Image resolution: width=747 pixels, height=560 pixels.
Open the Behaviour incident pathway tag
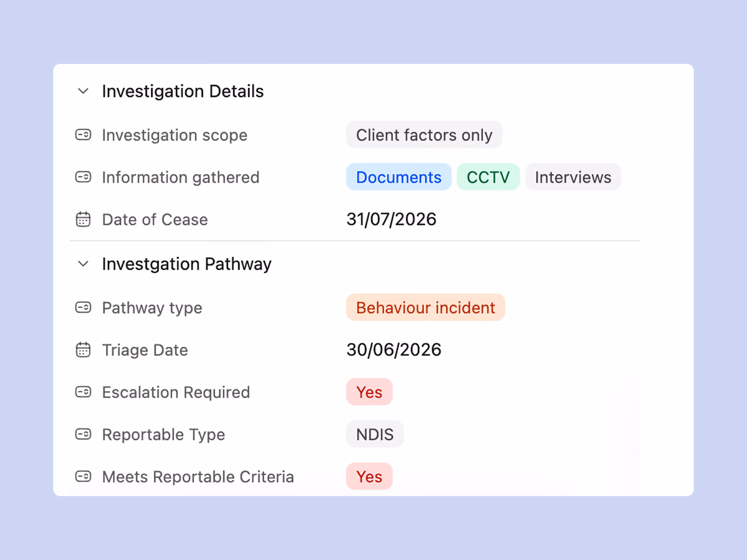(x=425, y=308)
